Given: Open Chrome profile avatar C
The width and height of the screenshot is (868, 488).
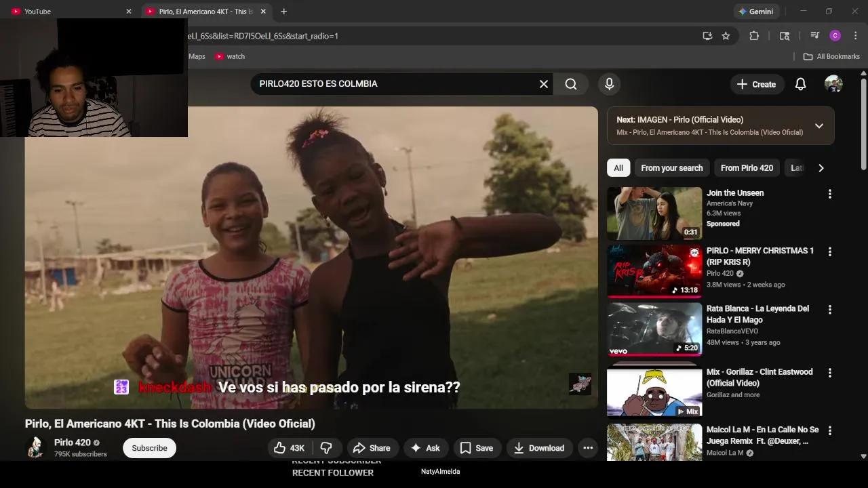Looking at the screenshot, I should (835, 36).
